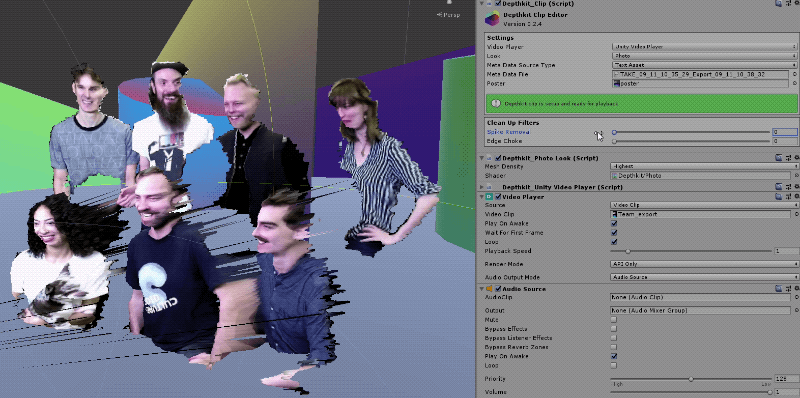
Task: Uncheck Audio Source's Play On Awake
Action: [x=614, y=356]
